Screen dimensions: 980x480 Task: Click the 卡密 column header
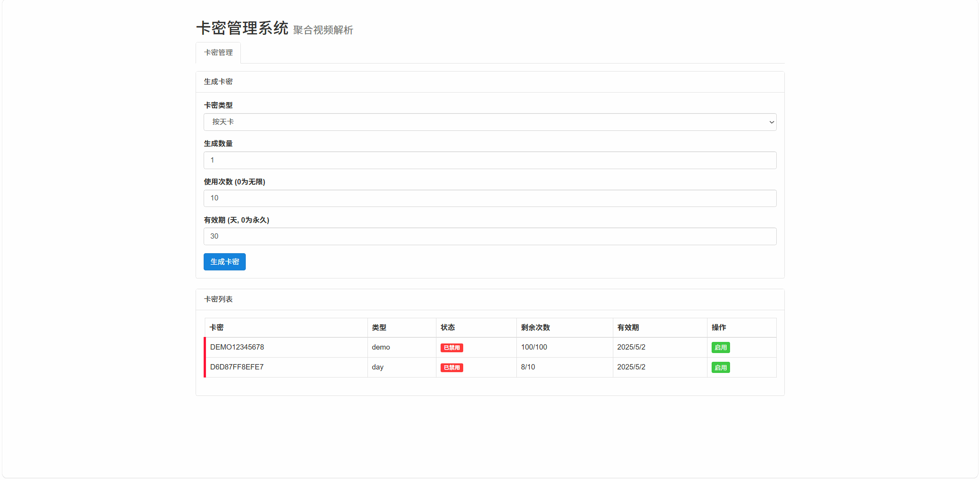pyautogui.click(x=217, y=327)
